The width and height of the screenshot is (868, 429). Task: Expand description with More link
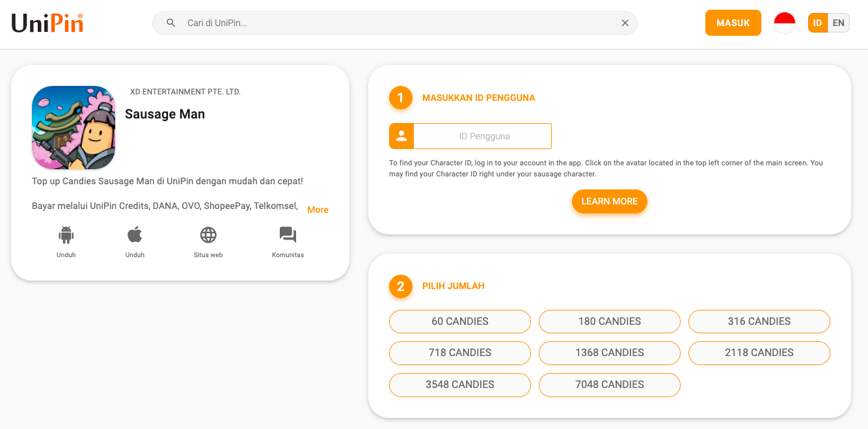tap(318, 210)
